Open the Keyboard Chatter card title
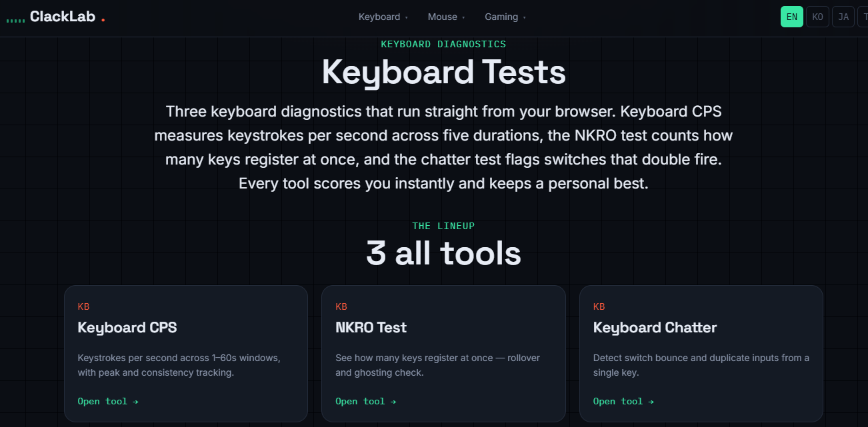Viewport: 868px width, 427px height. coord(655,327)
